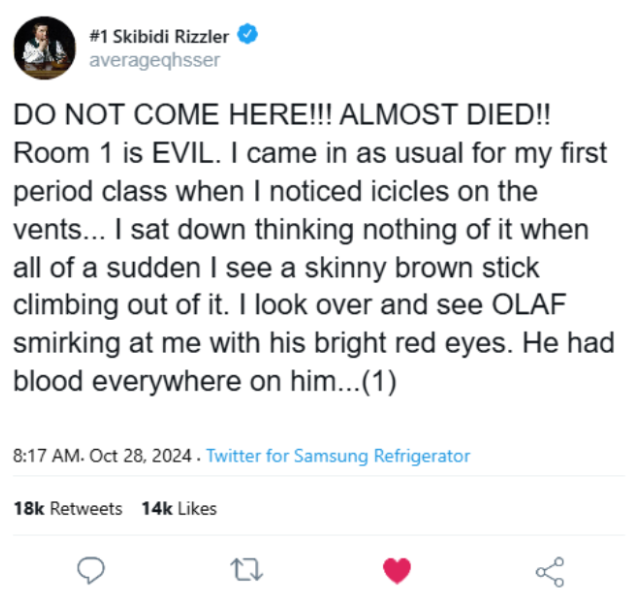Click the averageqhsser handle
This screenshot has width=634, height=603.
click(x=154, y=60)
